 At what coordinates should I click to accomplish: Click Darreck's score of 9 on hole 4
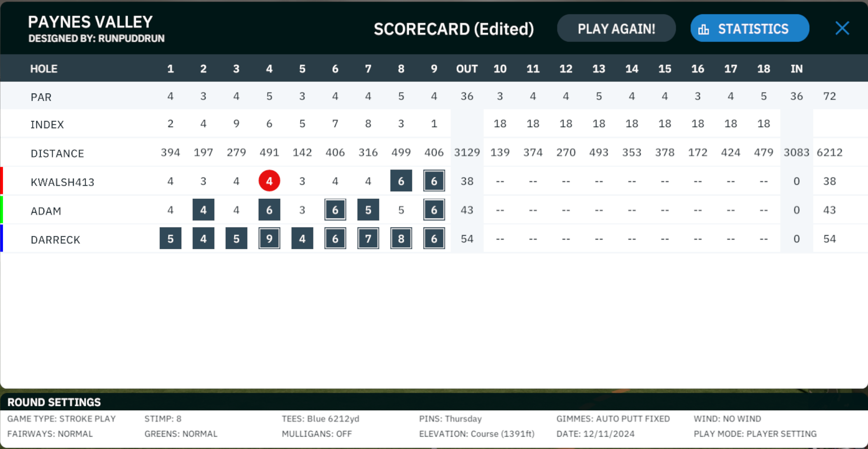[269, 238]
